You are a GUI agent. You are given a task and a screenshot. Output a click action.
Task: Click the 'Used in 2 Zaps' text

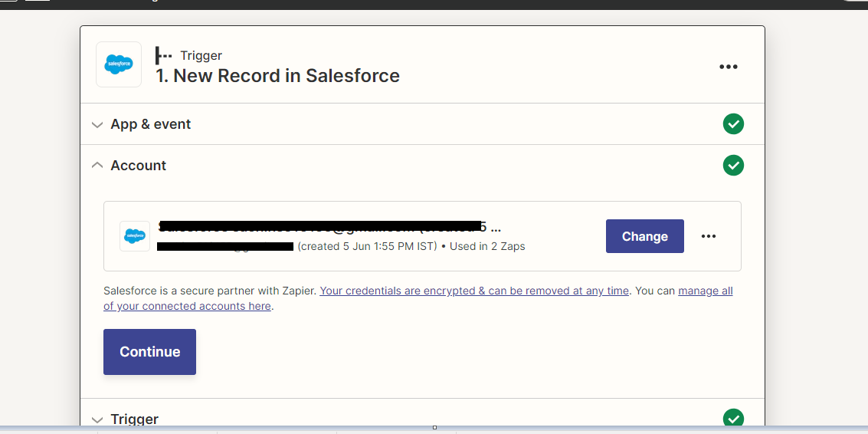(487, 246)
